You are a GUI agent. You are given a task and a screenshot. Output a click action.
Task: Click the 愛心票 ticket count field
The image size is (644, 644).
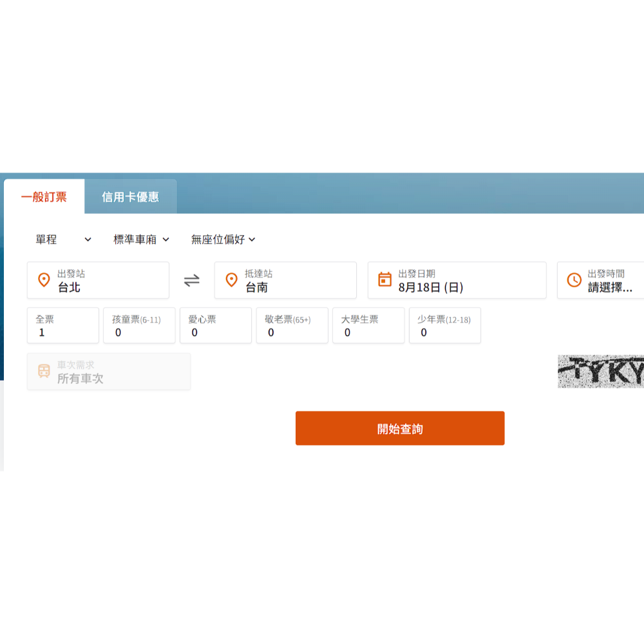(x=215, y=326)
